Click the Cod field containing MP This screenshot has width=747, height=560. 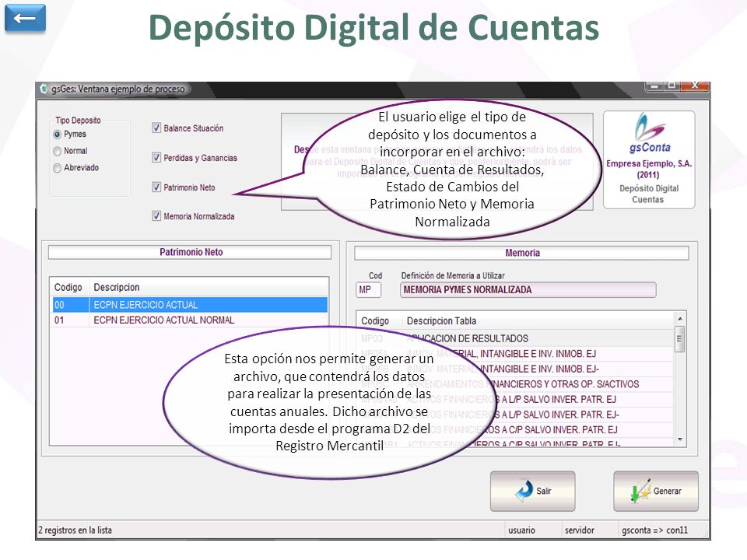pyautogui.click(x=369, y=289)
